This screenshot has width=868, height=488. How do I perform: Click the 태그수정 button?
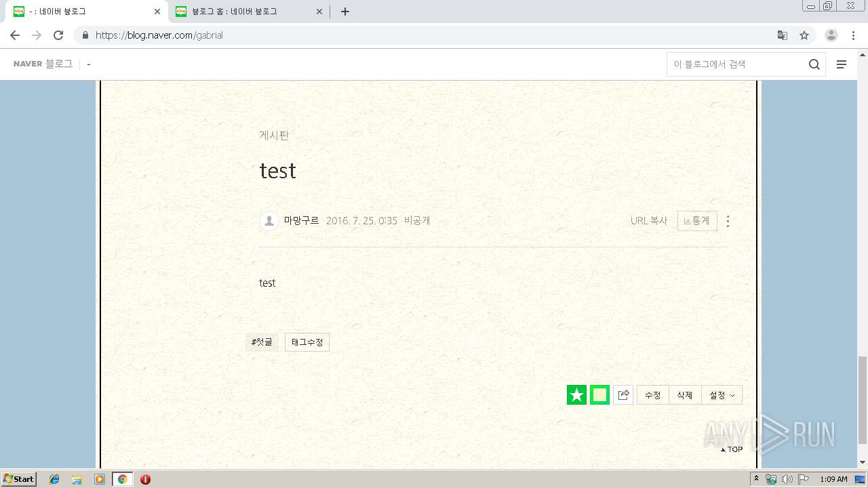[307, 342]
